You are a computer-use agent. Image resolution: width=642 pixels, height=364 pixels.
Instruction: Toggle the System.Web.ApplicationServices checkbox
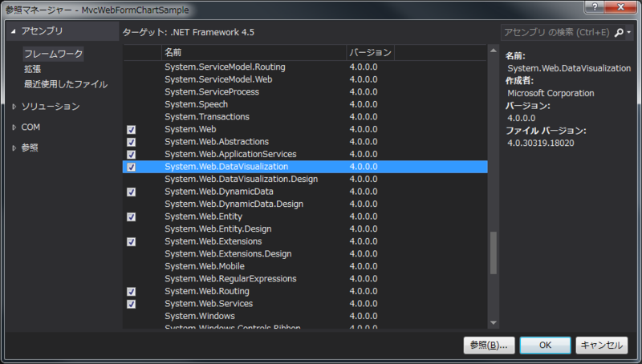(x=131, y=155)
